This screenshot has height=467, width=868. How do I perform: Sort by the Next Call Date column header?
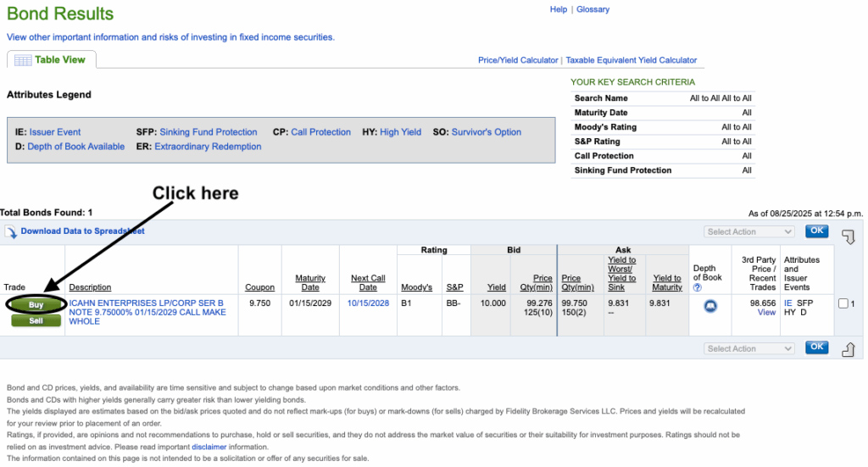pyautogui.click(x=368, y=283)
